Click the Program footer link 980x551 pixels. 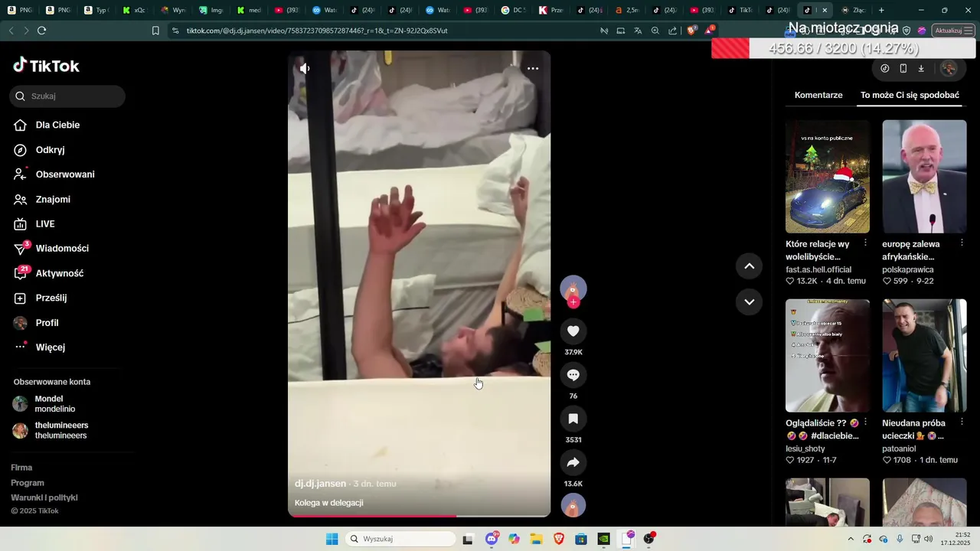[28, 483]
